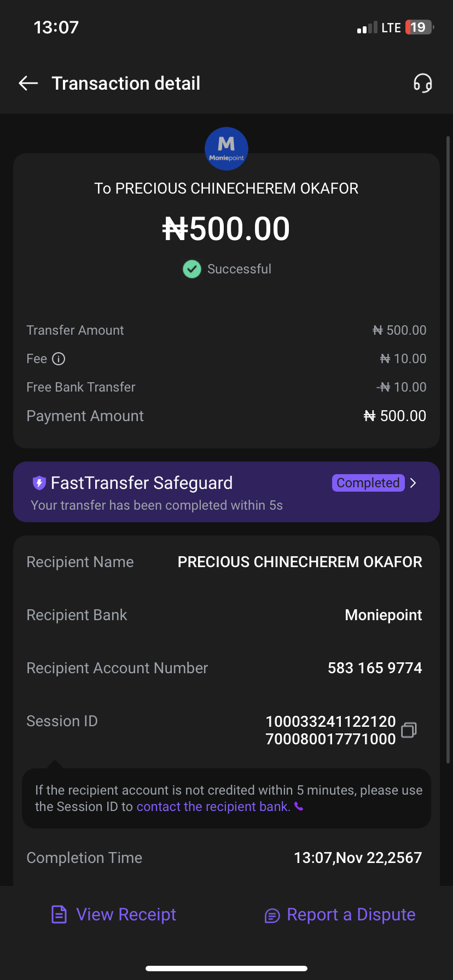Tap the battery indicator in status bar
This screenshot has width=453, height=980.
click(x=419, y=27)
